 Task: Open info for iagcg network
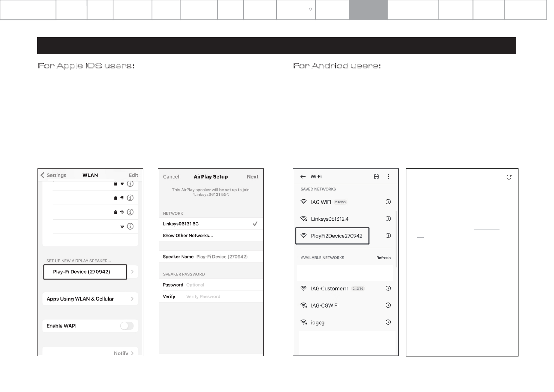[388, 322]
